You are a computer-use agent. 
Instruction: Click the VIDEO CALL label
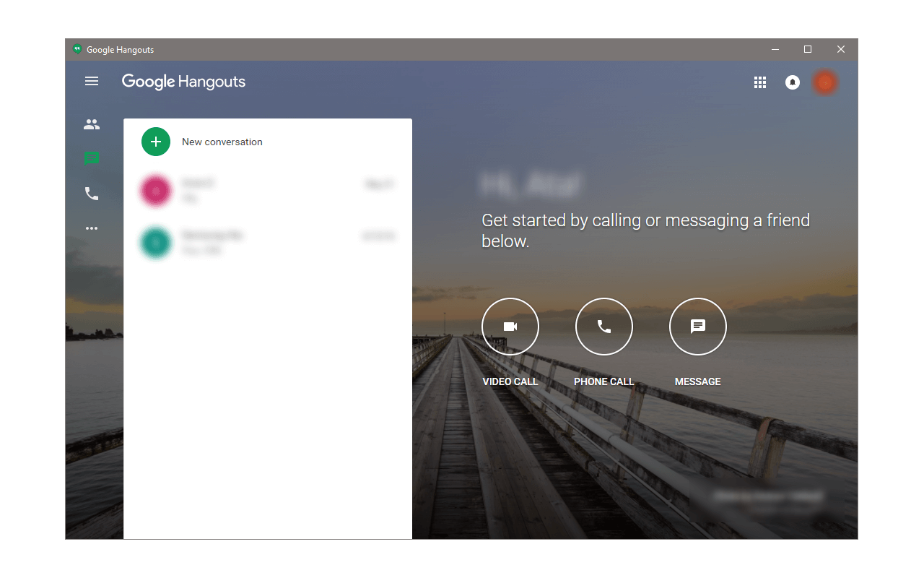(x=510, y=381)
